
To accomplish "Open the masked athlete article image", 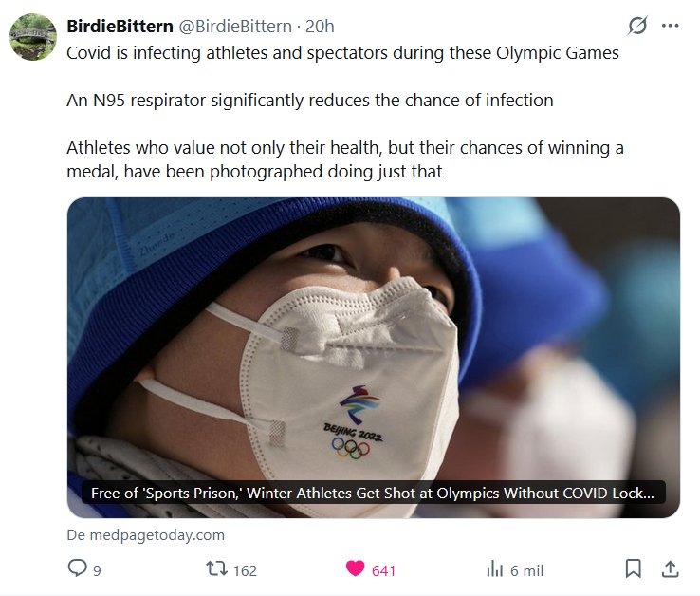I will [373, 342].
